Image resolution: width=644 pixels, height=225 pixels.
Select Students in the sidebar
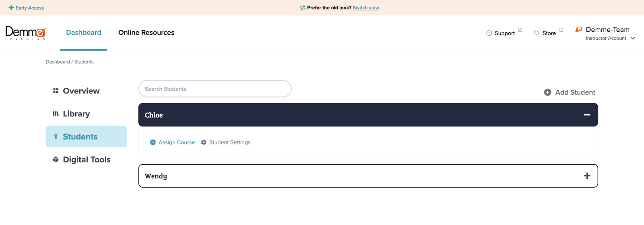86,136
